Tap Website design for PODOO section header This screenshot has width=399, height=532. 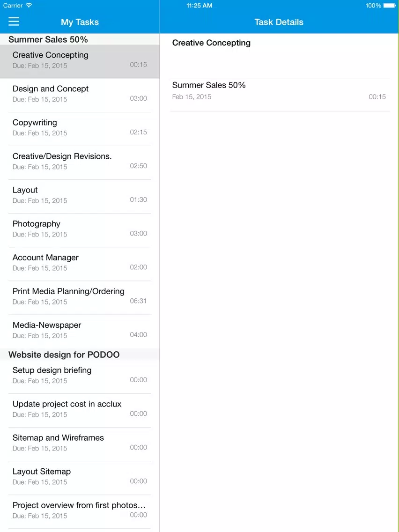coord(80,355)
